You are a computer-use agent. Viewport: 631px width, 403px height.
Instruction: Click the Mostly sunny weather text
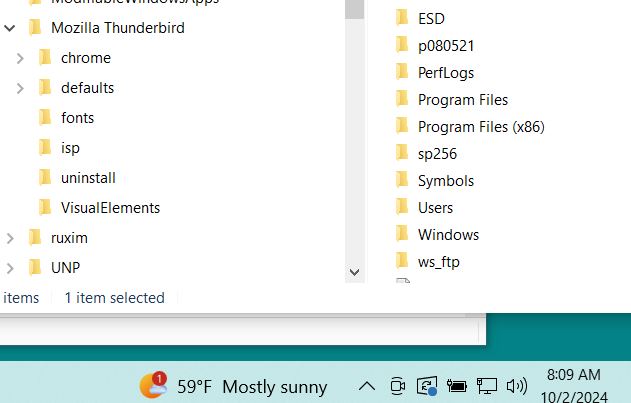point(275,387)
